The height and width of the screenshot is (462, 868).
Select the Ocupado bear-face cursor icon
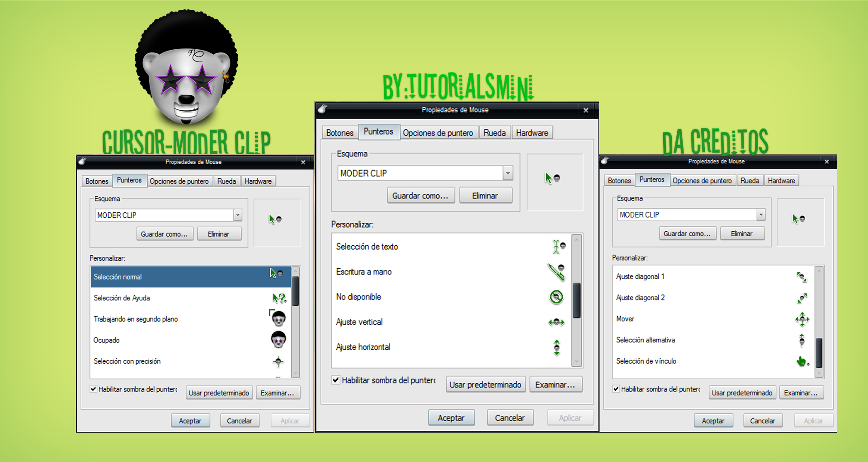(x=278, y=340)
